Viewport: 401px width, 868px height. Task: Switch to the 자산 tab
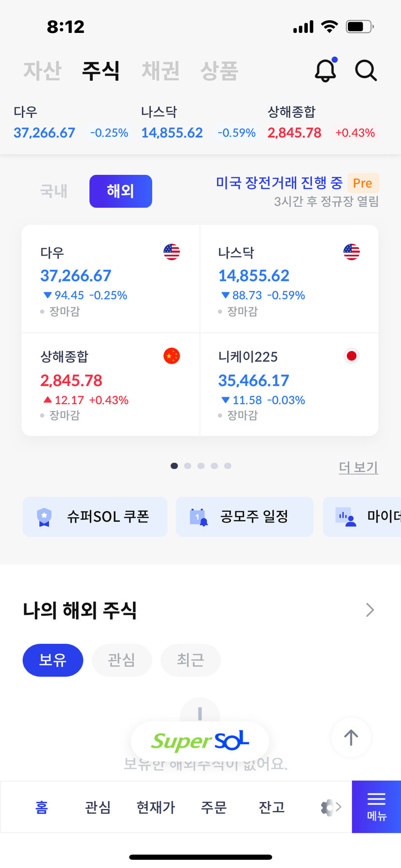click(43, 71)
